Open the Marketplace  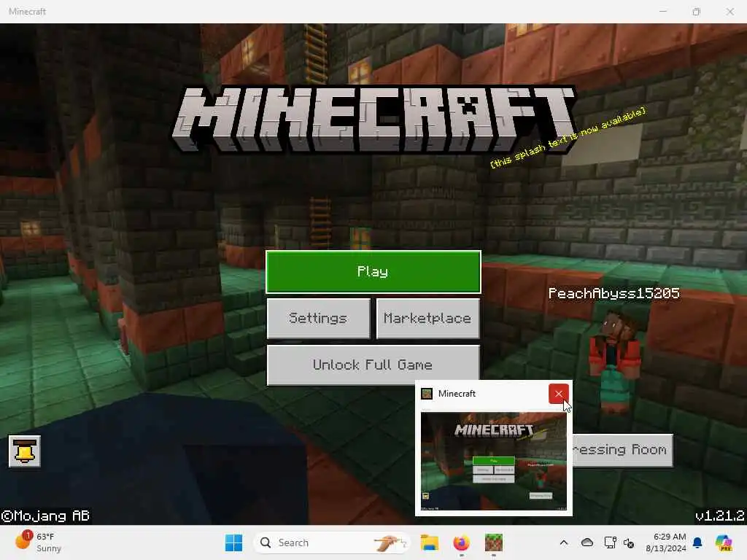pyautogui.click(x=427, y=318)
